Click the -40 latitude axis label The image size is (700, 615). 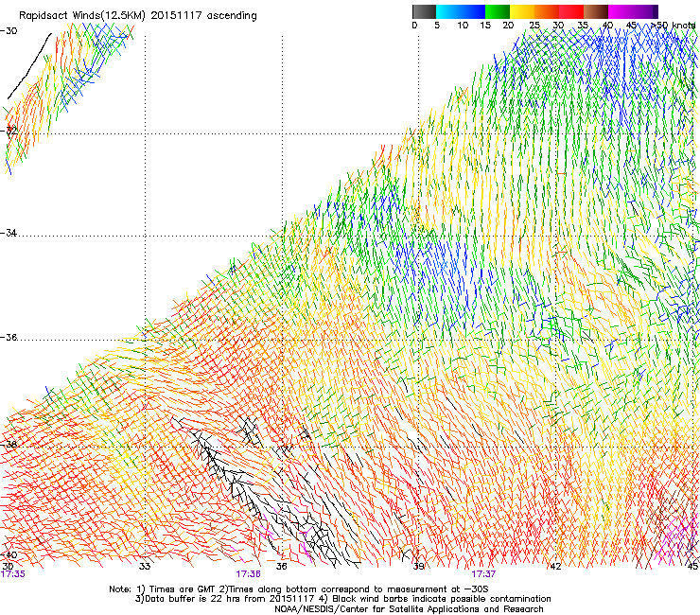(9, 555)
